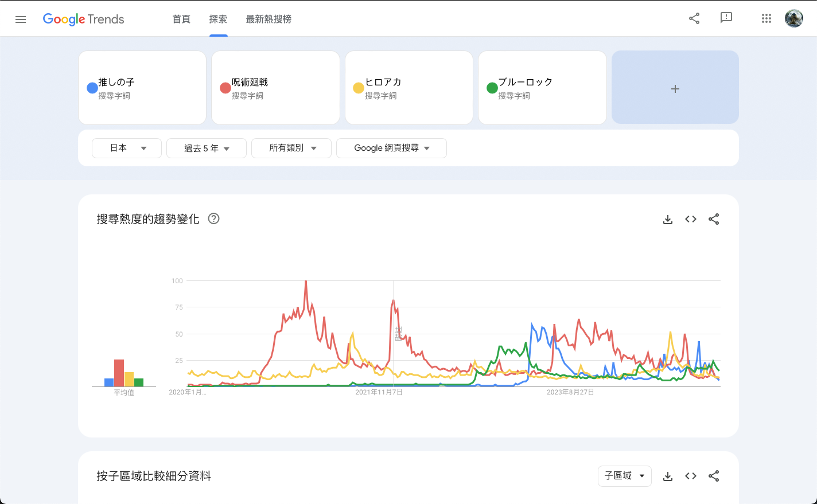Click the share icon in top header
This screenshot has height=504, width=817.
click(x=694, y=18)
